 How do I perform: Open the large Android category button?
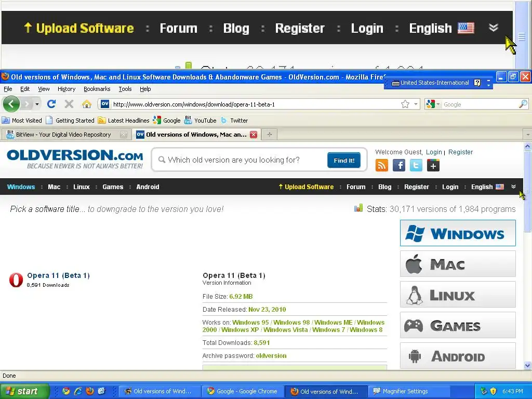tap(458, 355)
